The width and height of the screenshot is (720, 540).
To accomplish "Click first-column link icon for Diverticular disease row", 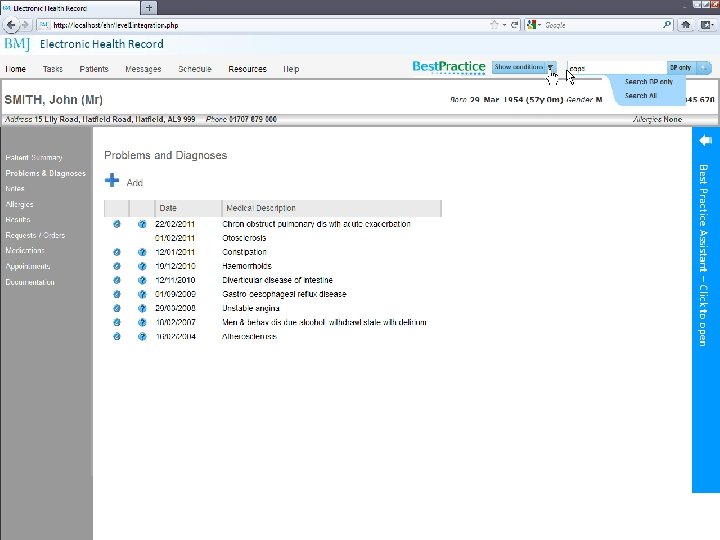I will 117,280.
